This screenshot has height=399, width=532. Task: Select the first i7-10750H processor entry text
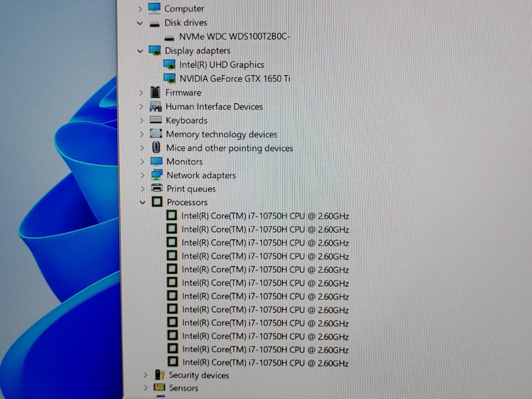[265, 216]
